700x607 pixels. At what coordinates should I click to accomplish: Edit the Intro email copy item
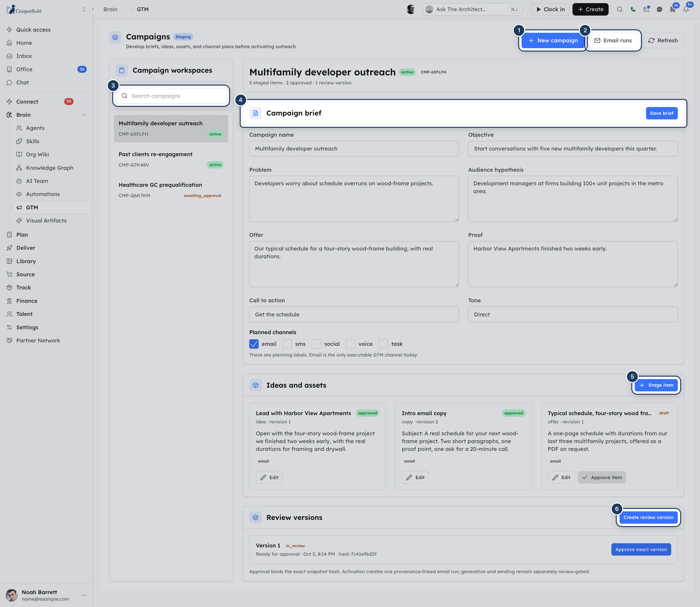click(415, 477)
